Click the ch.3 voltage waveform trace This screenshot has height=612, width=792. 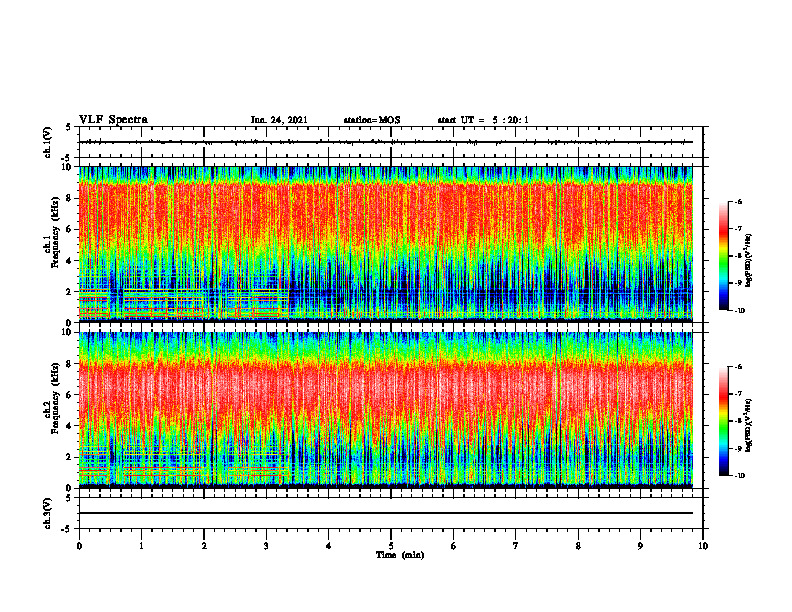[x=386, y=513]
